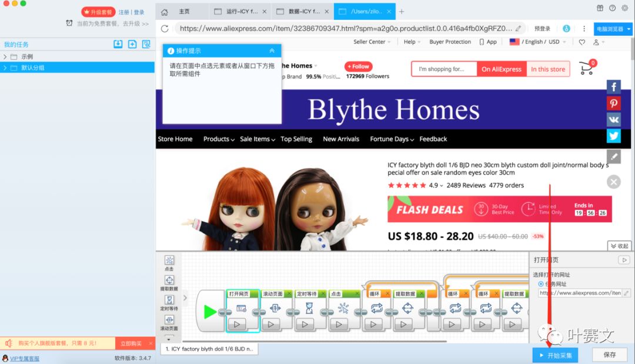Click the import task icon beside 我的任务
635x364 pixels.
coord(118,44)
